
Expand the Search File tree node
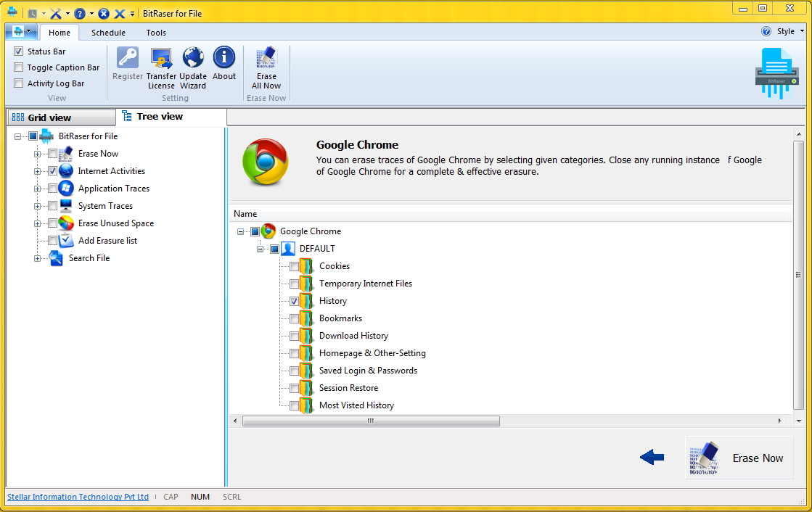[x=37, y=258]
